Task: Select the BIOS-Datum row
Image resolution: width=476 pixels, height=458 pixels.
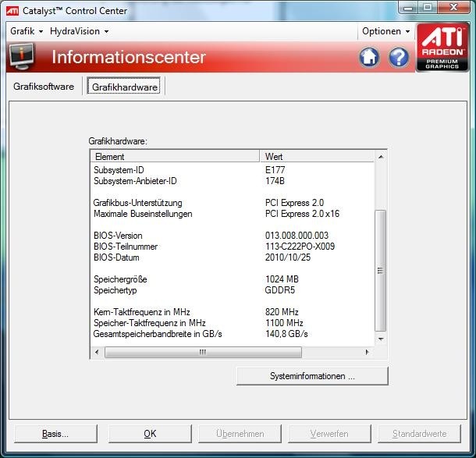Action: [233, 257]
